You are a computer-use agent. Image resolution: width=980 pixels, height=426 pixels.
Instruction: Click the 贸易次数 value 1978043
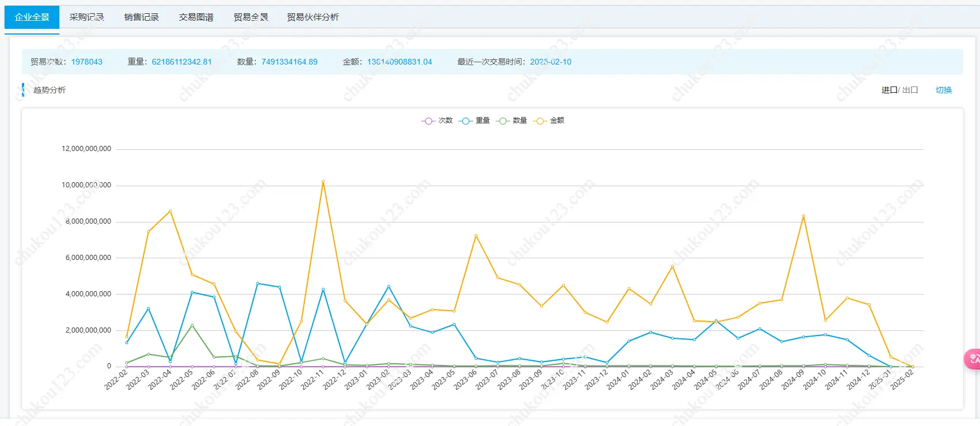click(86, 62)
